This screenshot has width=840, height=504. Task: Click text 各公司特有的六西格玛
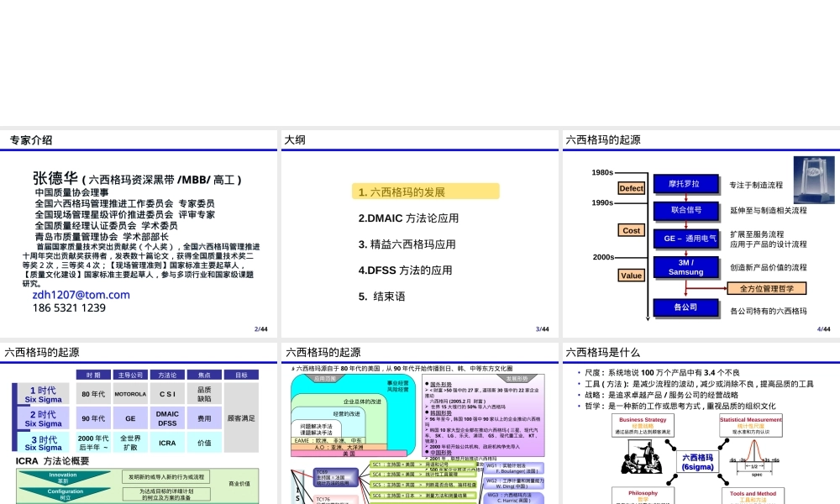click(x=769, y=311)
